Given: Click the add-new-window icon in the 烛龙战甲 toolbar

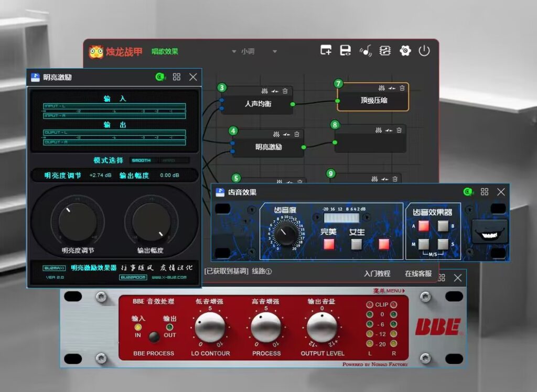Looking at the screenshot, I should coord(326,50).
